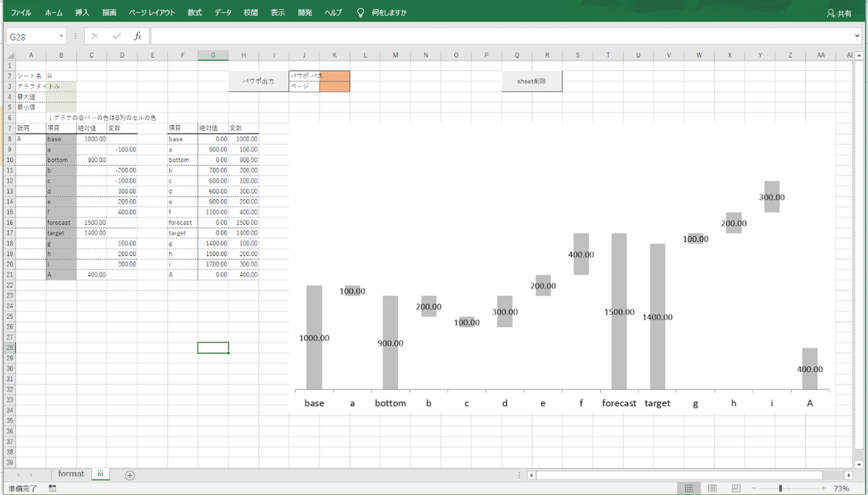Open the 数式 ribbon tab
868x495 pixels.
[195, 13]
